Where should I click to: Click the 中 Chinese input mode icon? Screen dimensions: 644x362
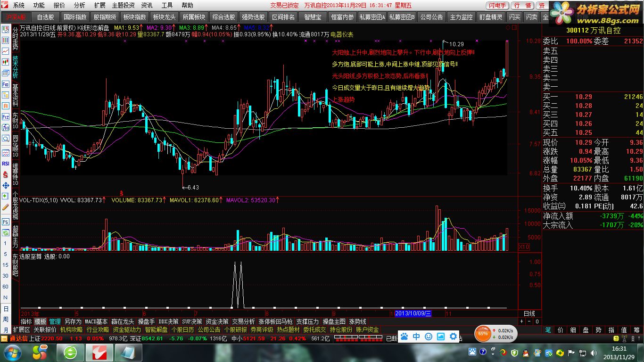pos(416,337)
